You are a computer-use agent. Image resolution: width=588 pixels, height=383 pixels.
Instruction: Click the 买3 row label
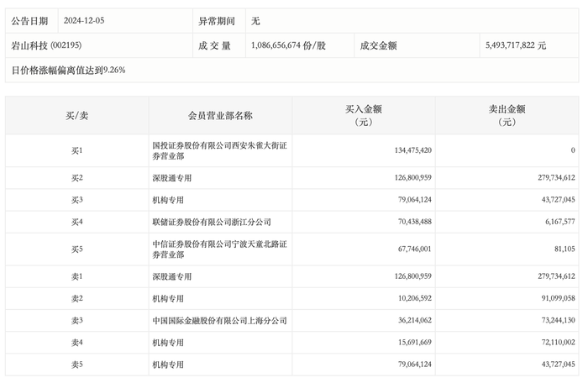pyautogui.click(x=77, y=200)
